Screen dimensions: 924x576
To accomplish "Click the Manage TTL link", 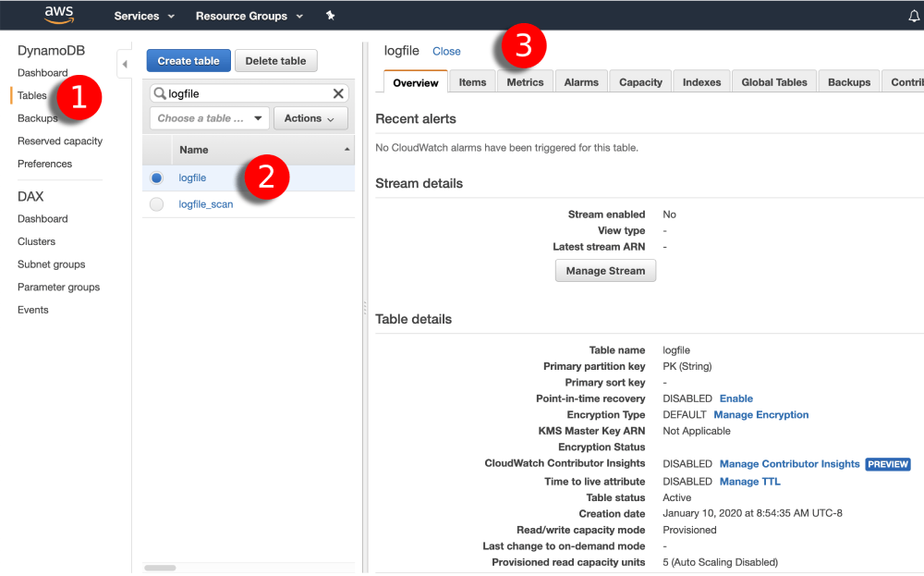I will click(750, 482).
